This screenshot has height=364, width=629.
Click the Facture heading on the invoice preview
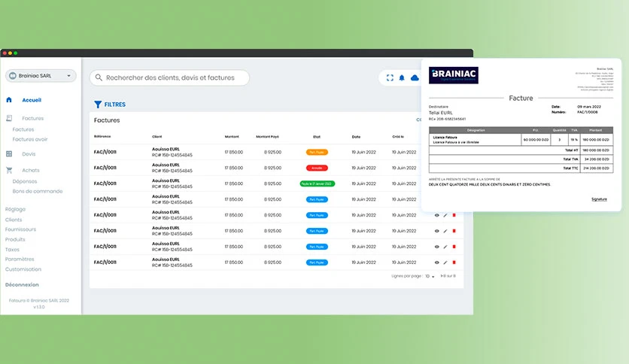click(x=521, y=99)
